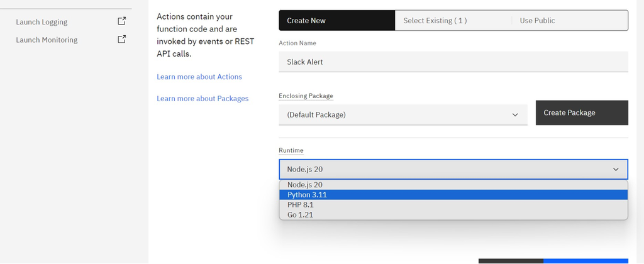Image resolution: width=644 pixels, height=264 pixels.
Task: Follow the Learn more about Packages link
Action: point(203,99)
